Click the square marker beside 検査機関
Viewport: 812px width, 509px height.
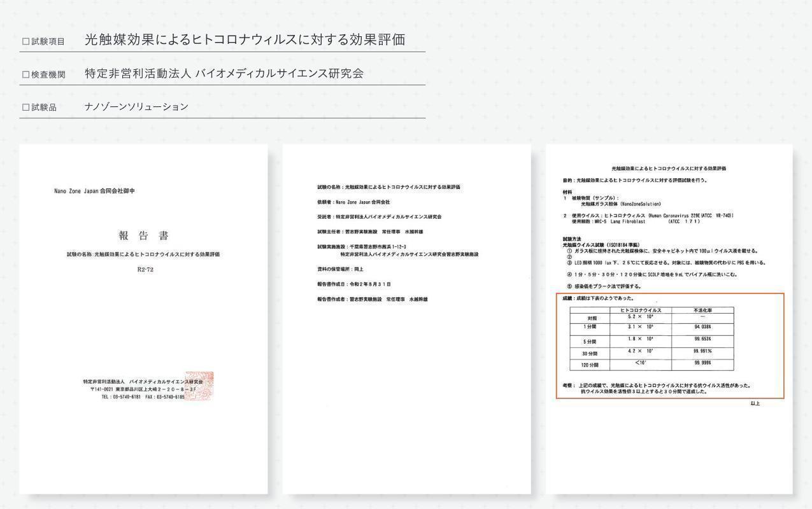26,74
